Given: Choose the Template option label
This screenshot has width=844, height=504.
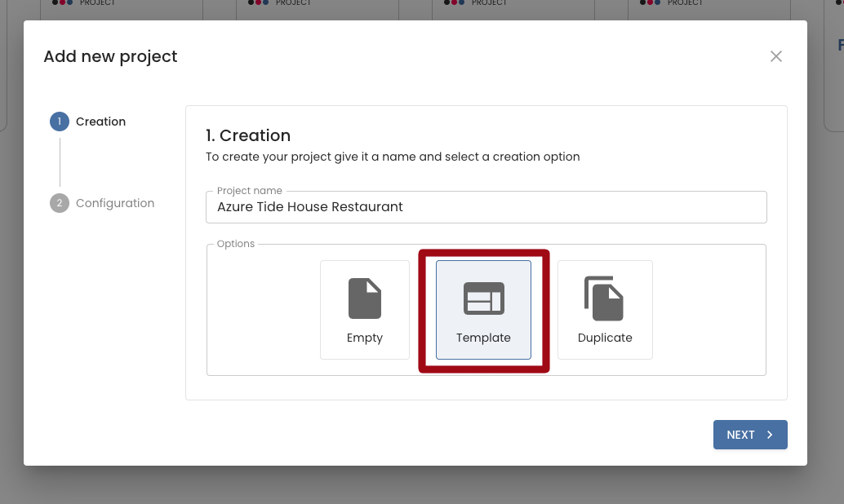Looking at the screenshot, I should (x=483, y=338).
